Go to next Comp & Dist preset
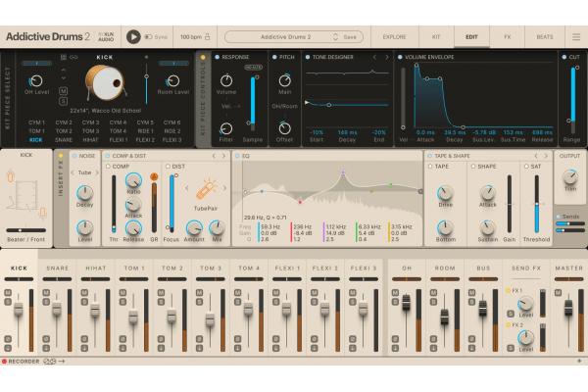The width and height of the screenshot is (588, 392). pos(223,156)
